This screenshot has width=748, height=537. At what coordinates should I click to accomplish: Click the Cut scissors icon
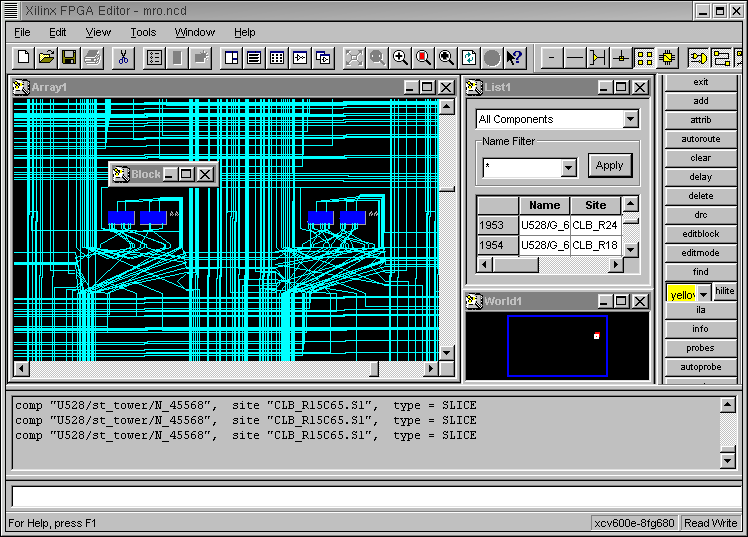point(123,58)
